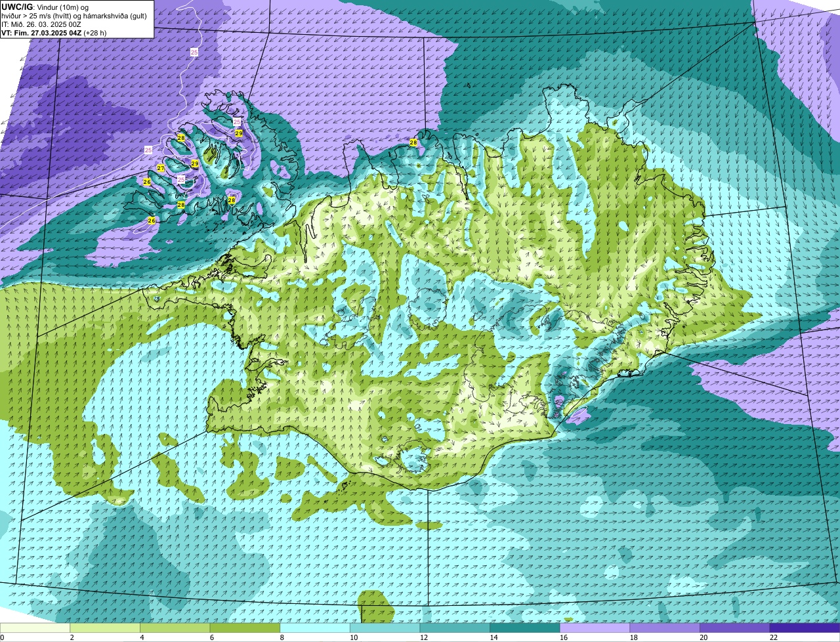Click the text "hámarkshviða (gult)" in the title box
The height and width of the screenshot is (642, 840).
(114, 15)
